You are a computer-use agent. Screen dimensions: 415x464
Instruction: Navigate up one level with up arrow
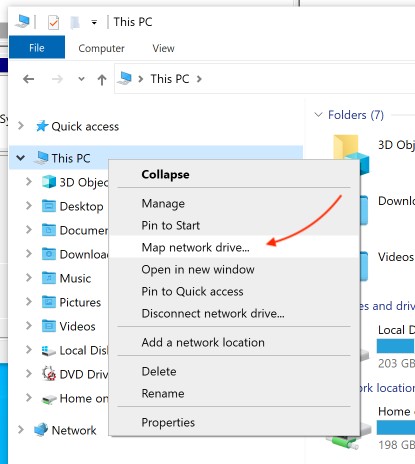point(102,79)
